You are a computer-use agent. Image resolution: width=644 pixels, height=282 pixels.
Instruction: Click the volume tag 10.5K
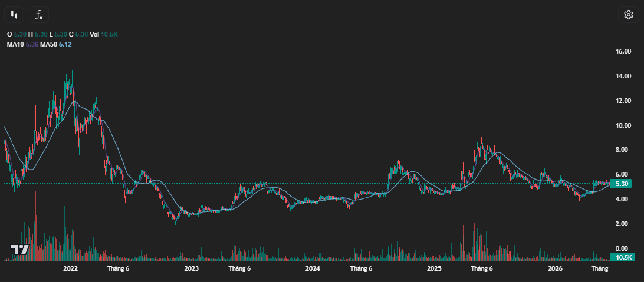coord(623,257)
